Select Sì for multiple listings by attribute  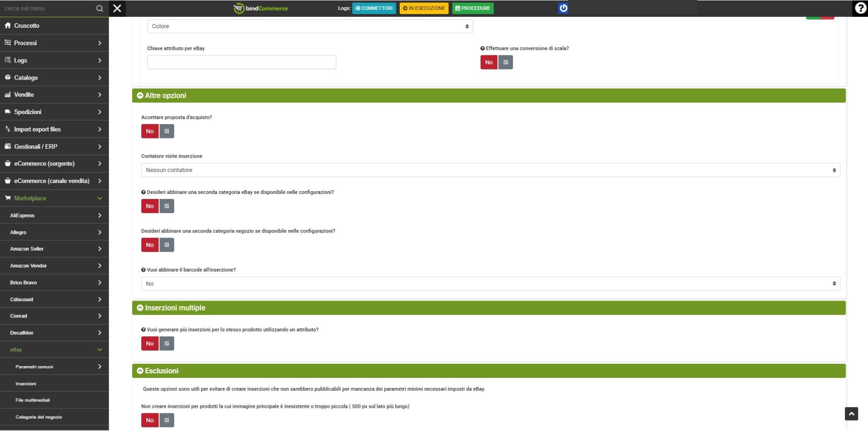tap(167, 344)
